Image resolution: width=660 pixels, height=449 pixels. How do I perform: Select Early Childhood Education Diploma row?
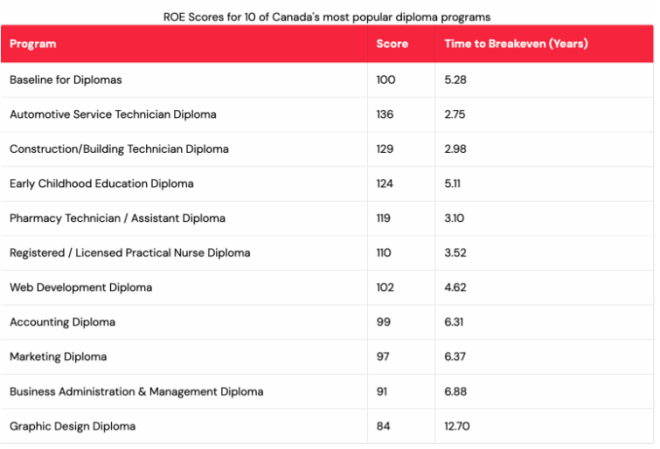pos(327,184)
